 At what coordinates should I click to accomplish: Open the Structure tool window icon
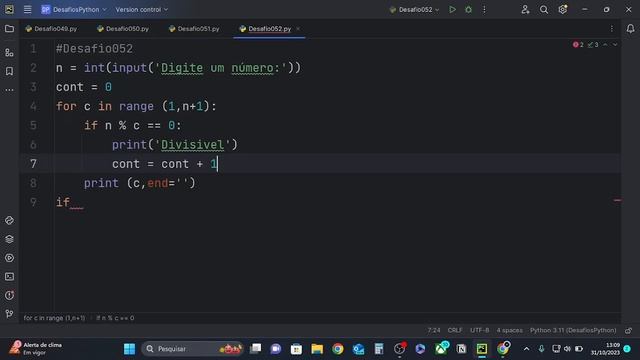point(9,52)
